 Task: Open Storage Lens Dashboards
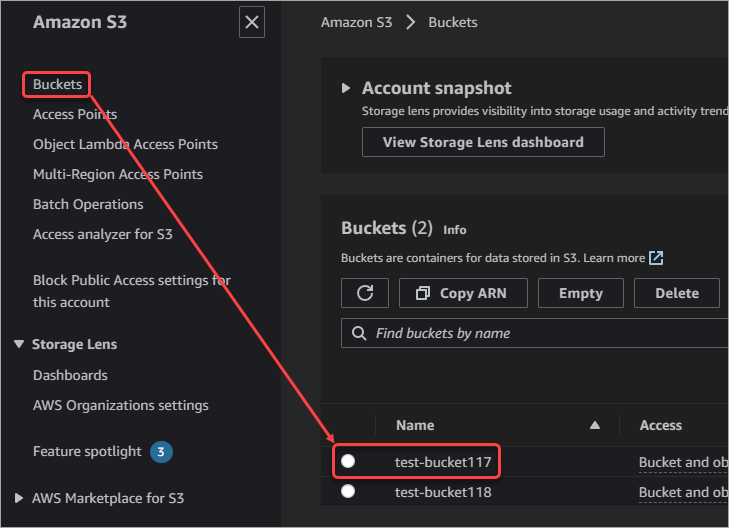pyautogui.click(x=70, y=375)
